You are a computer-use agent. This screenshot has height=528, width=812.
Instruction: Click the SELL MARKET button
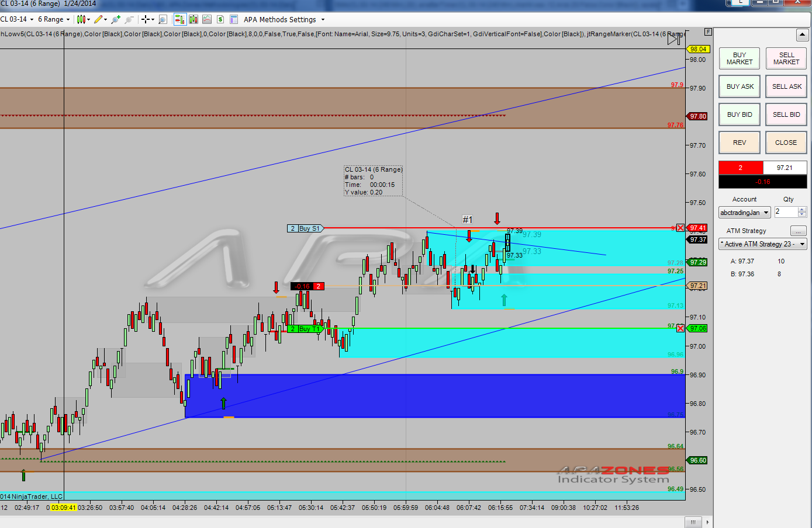(x=786, y=58)
